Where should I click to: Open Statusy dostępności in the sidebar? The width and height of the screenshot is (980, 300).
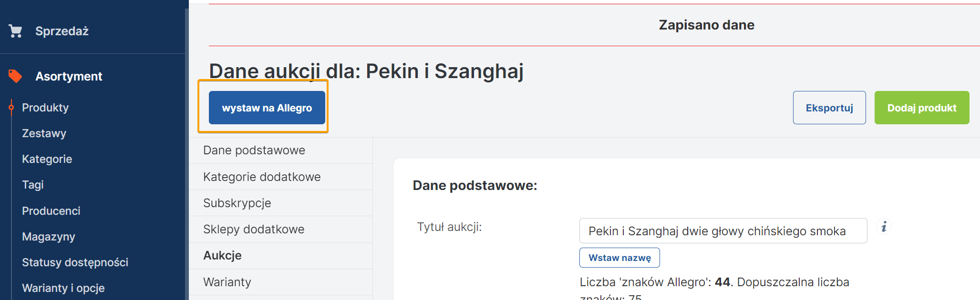75,262
